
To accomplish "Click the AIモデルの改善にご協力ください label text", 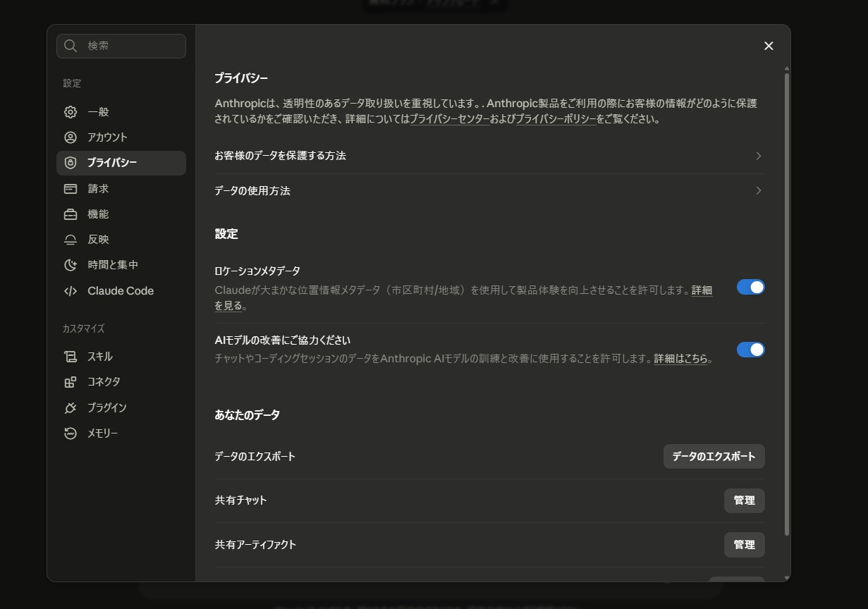I will pyautogui.click(x=282, y=340).
